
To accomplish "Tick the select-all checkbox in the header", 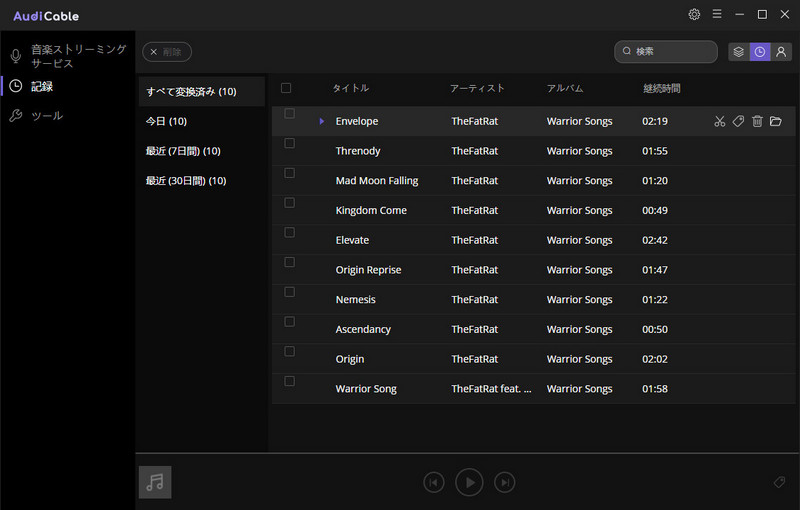I will (286, 88).
